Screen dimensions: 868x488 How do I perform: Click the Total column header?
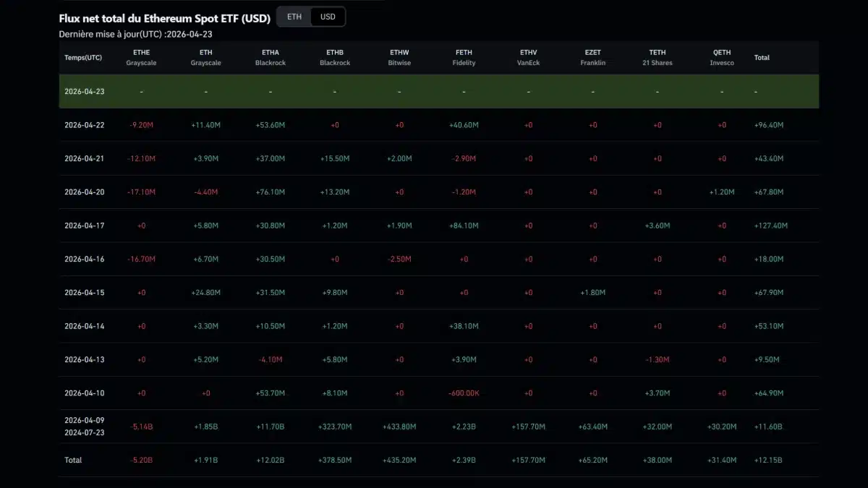(x=762, y=57)
